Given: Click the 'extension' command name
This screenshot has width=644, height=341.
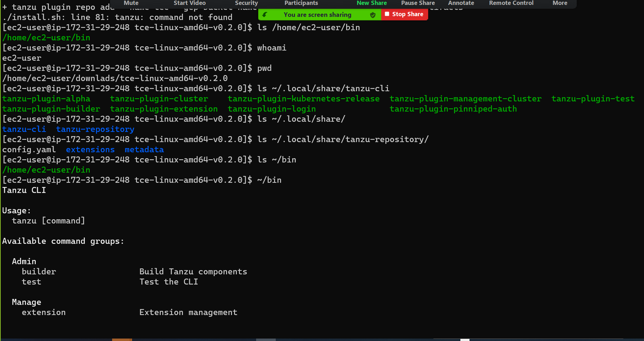Looking at the screenshot, I should tap(44, 313).
